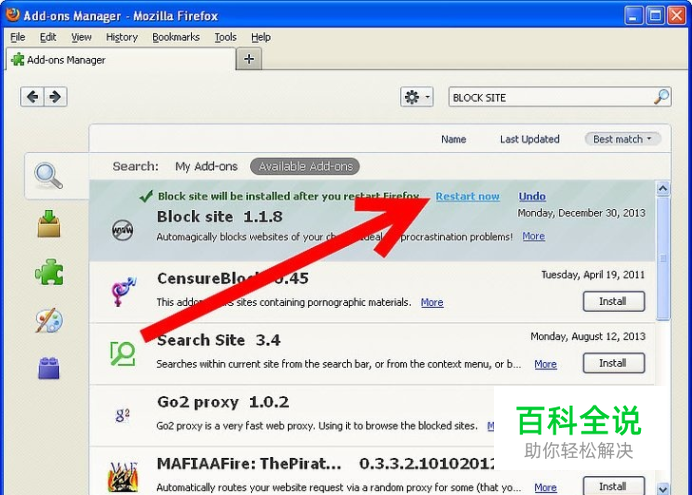Select the Block site 1.1.8 title
Screen dimensions: 692x495
(220, 217)
